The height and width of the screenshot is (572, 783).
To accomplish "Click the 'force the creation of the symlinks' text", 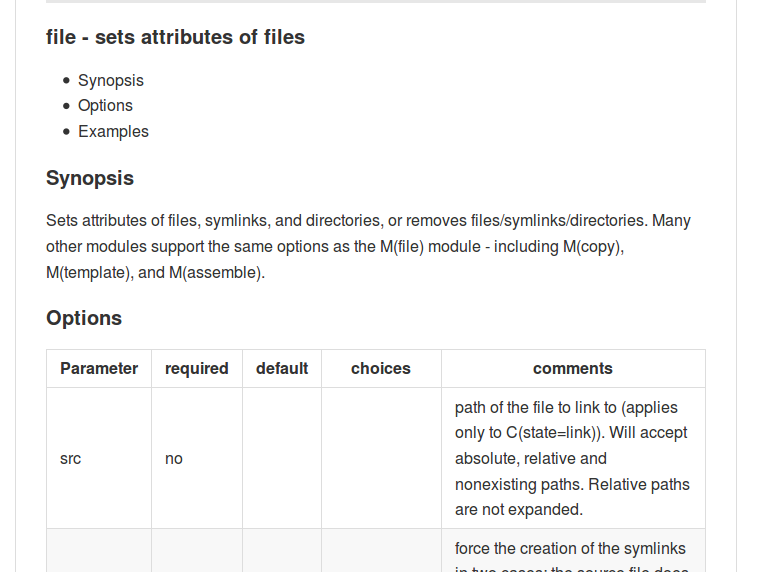I will 570,548.
